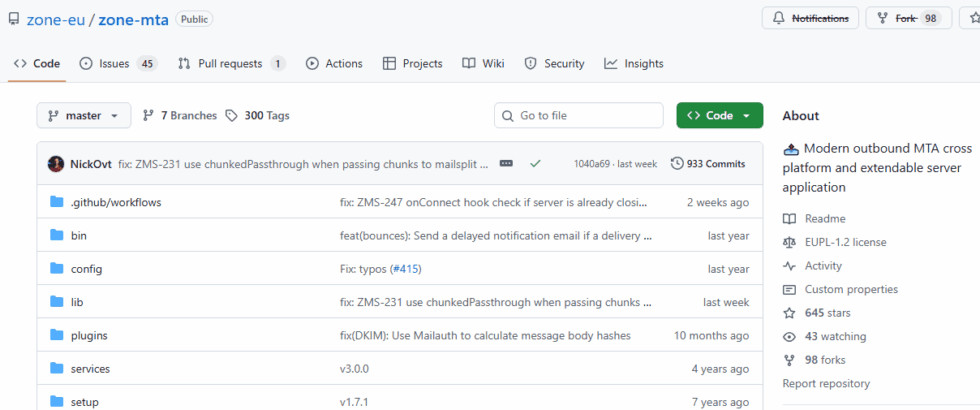980x410 pixels.
Task: Open the plugins folder
Action: pyautogui.click(x=89, y=336)
